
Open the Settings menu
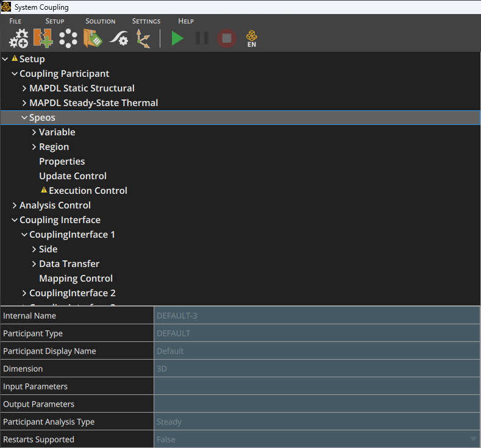click(146, 21)
